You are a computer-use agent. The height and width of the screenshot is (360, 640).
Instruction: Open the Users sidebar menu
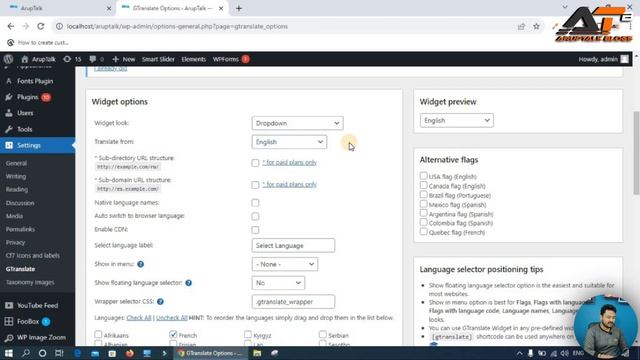click(25, 113)
